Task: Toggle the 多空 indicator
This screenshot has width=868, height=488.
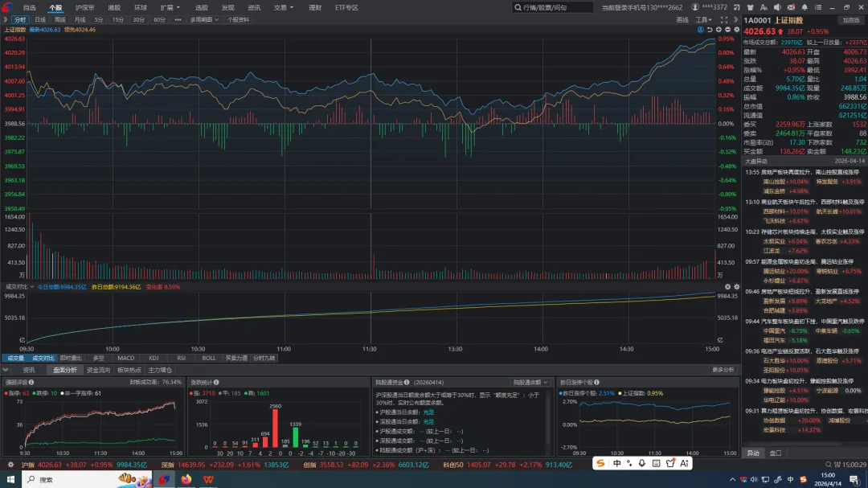Action: (x=99, y=359)
